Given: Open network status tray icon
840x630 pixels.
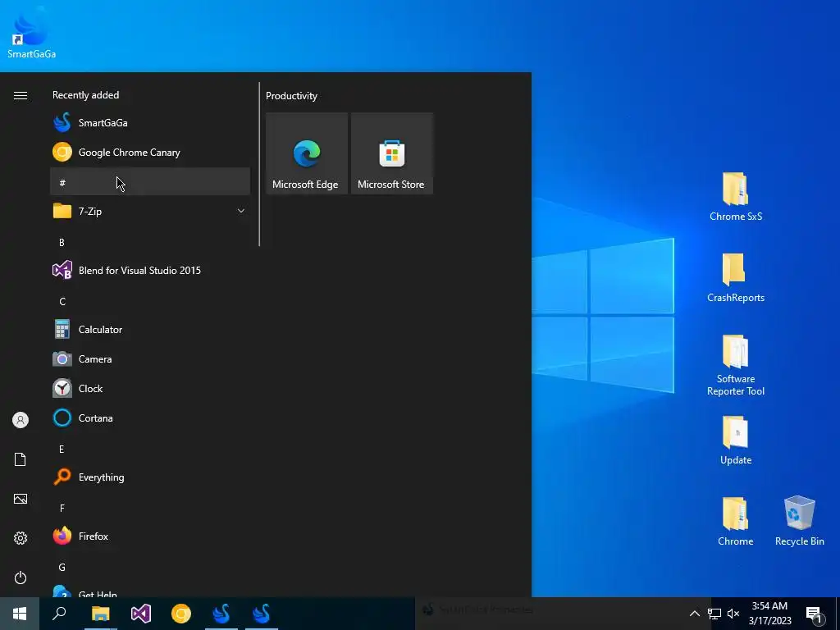Looking at the screenshot, I should coord(714,614).
